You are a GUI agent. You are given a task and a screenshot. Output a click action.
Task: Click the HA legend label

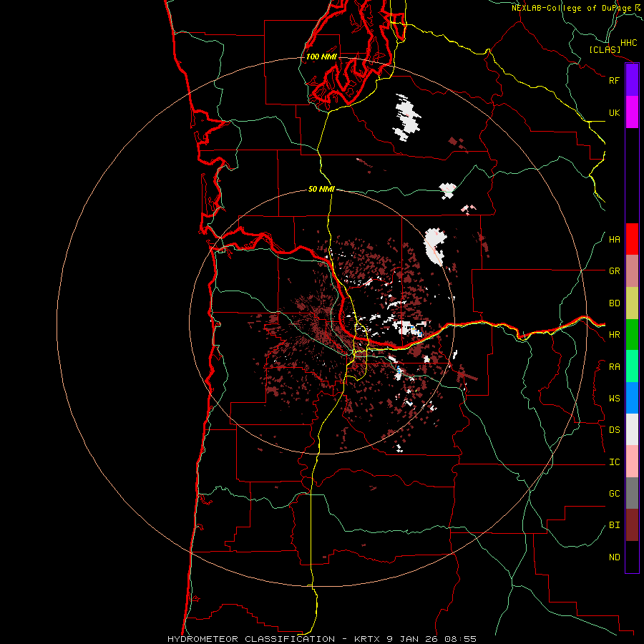(614, 240)
